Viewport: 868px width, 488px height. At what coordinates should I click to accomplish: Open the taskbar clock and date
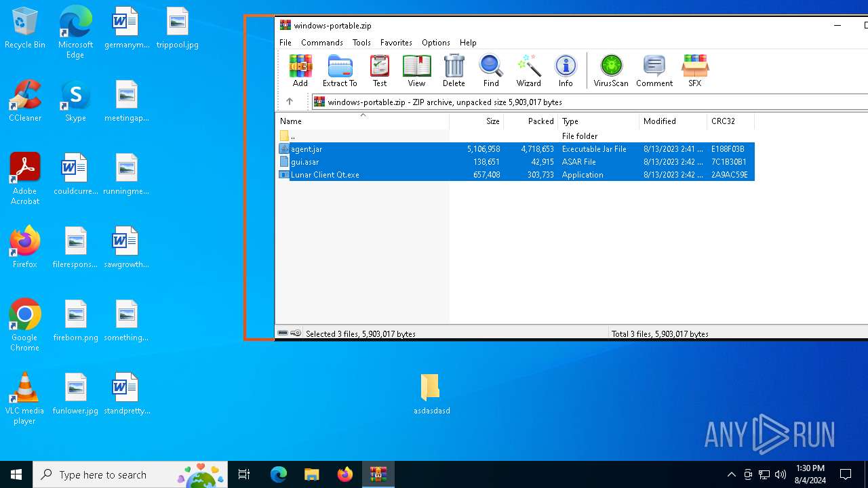pyautogui.click(x=810, y=474)
